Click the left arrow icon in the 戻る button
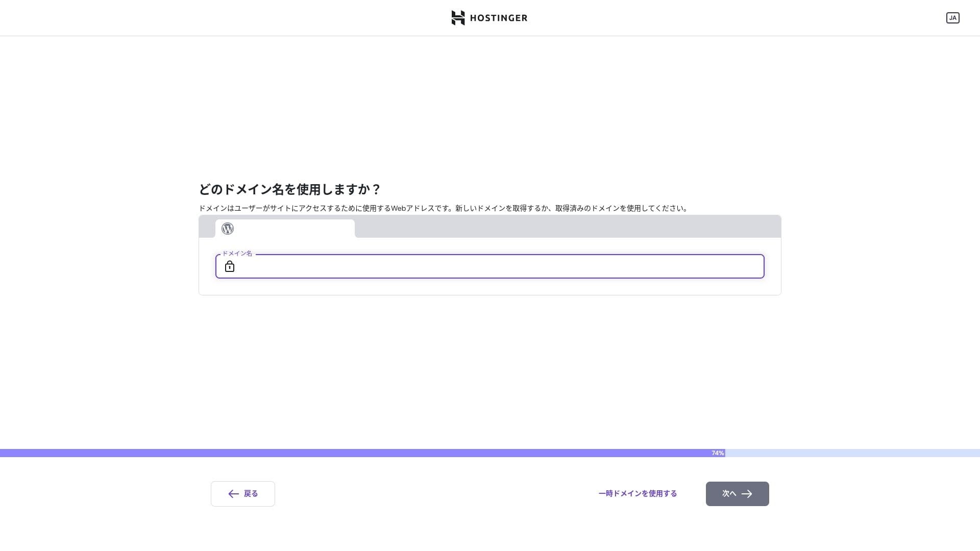This screenshot has height=551, width=980. [233, 494]
